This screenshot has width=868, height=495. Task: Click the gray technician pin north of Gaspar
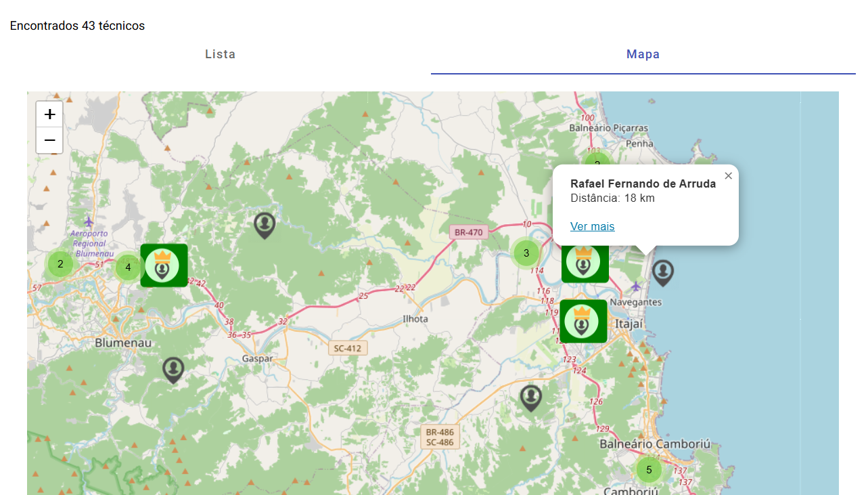coord(265,225)
